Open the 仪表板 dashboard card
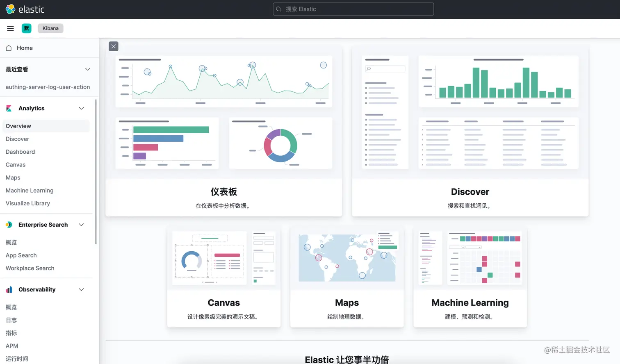The width and height of the screenshot is (620, 364). [224, 130]
